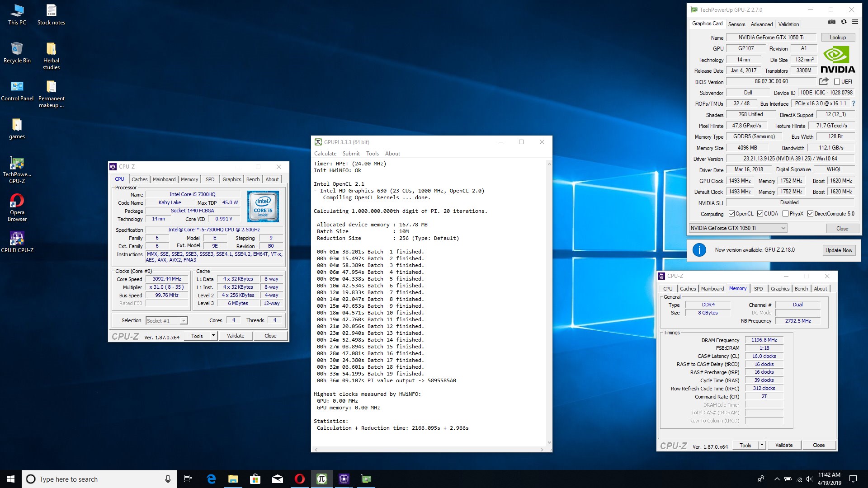Viewport: 868px width, 488px height.
Task: Click GPU-Z refresh icon
Action: tap(844, 22)
